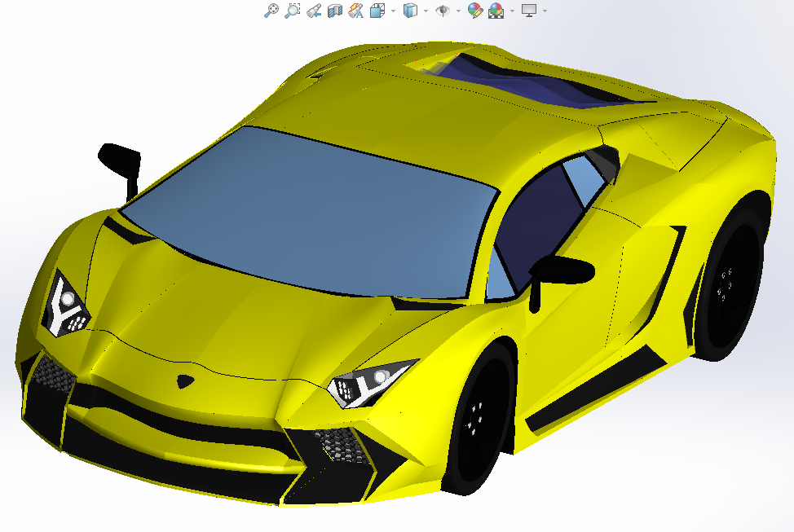
Task: Open the Edit Appearance tool
Action: (x=475, y=11)
